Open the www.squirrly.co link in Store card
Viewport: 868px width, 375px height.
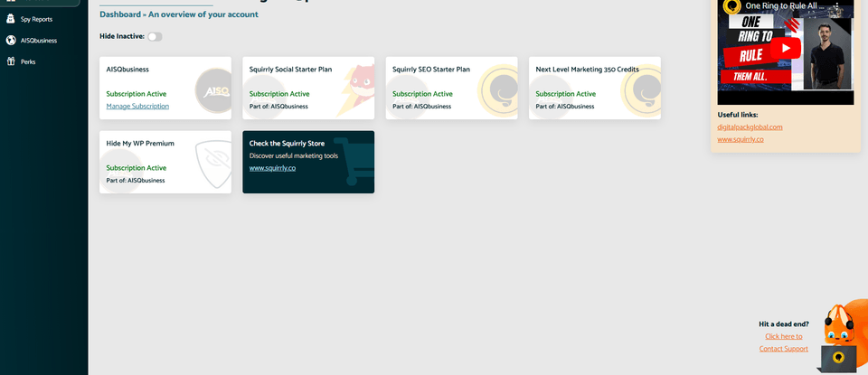pyautogui.click(x=272, y=168)
